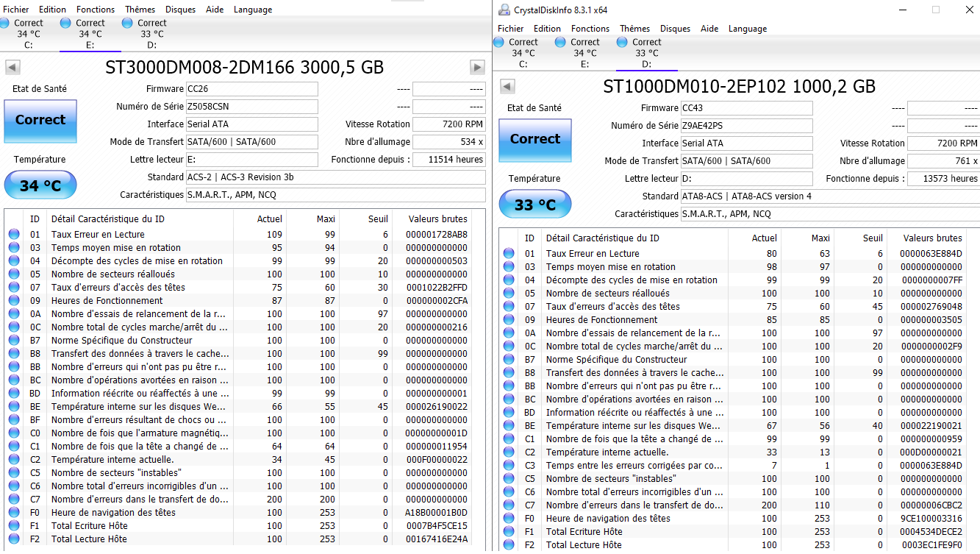Image resolution: width=980 pixels, height=554 pixels.
Task: Click the 33 °C temperature button
Action: [x=534, y=205]
